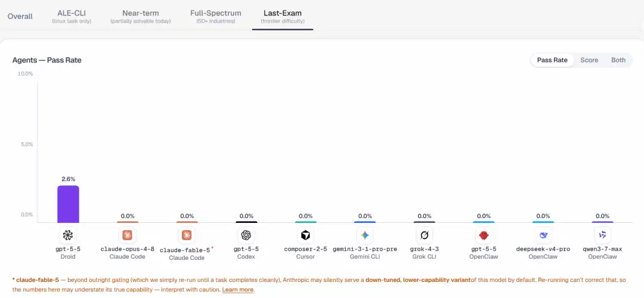
Task: Click the Gemini CLI sparkle icon
Action: pyautogui.click(x=365, y=235)
